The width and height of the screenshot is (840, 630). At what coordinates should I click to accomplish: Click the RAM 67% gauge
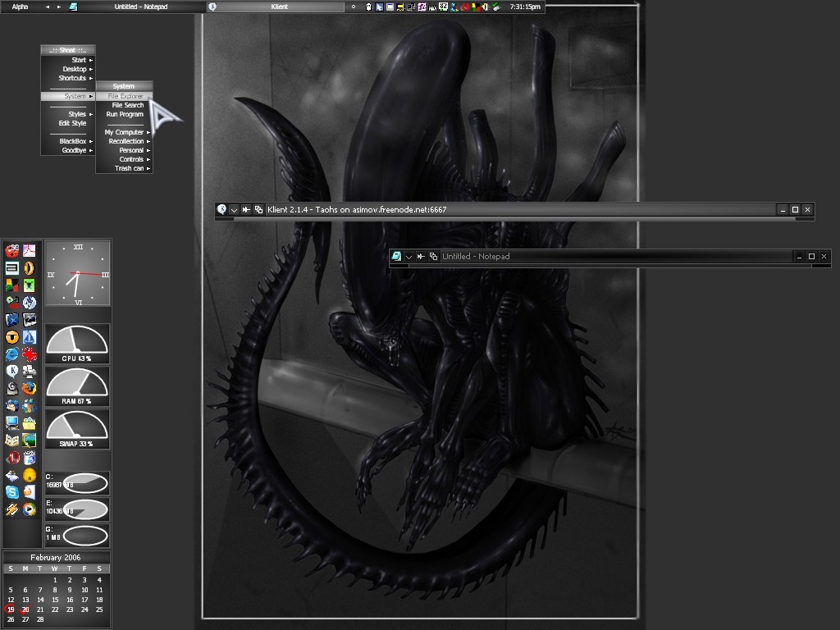coord(77,386)
